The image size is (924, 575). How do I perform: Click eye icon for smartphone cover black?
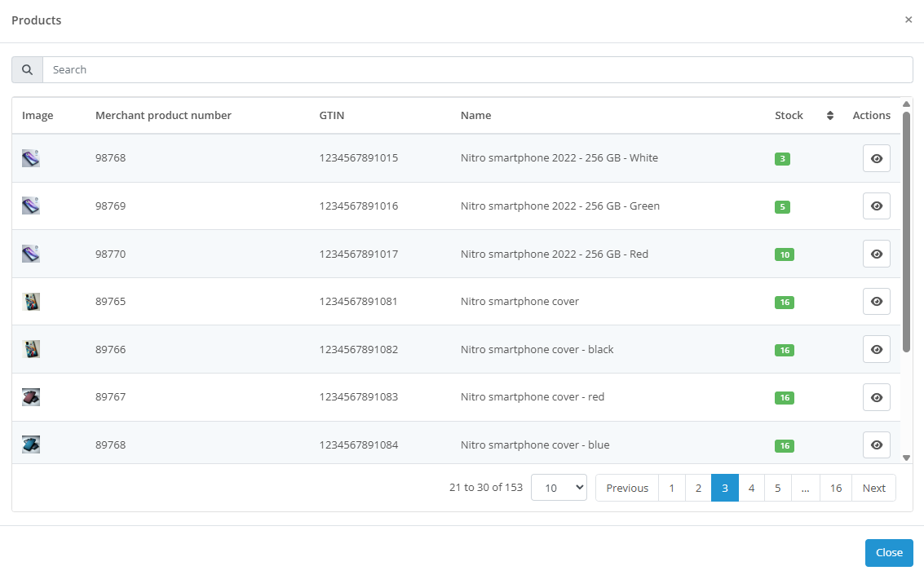[876, 349]
